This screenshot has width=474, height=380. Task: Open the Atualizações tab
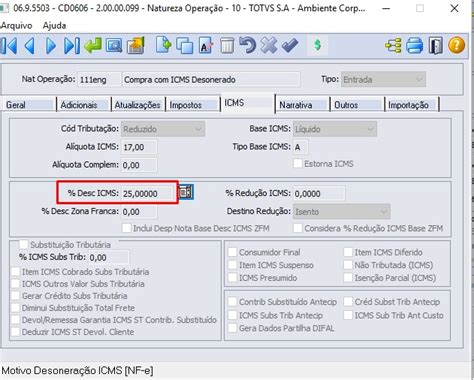coord(138,105)
